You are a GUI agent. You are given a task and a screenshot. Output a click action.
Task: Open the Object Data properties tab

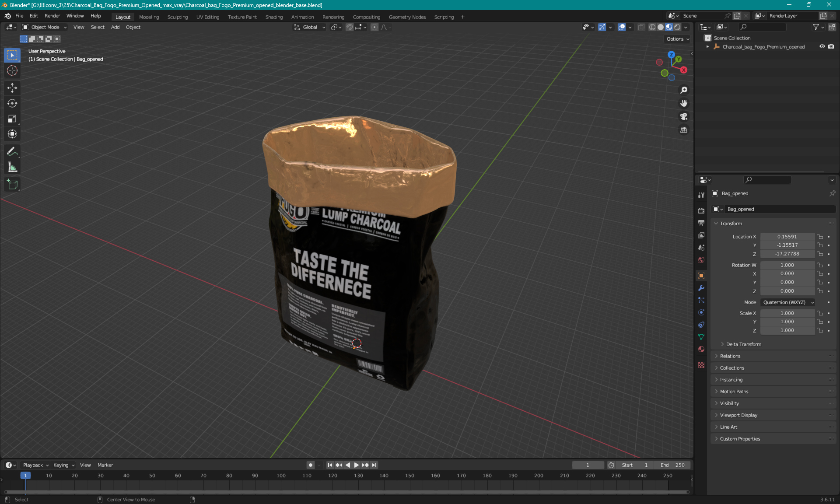(x=701, y=337)
